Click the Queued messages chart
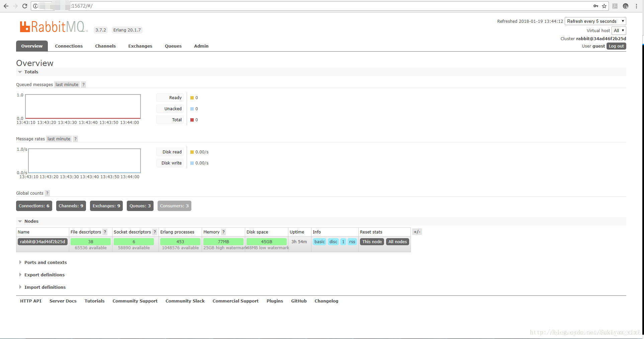Viewport: 644px width, 339px height. click(83, 107)
